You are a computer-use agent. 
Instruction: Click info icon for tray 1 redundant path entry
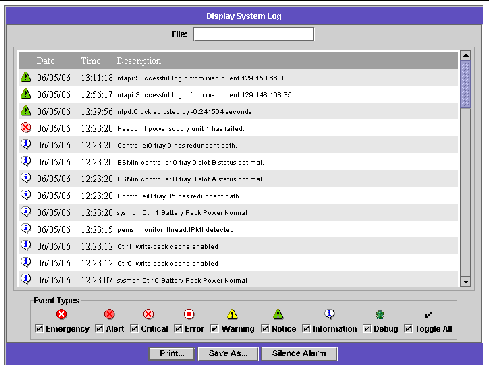click(26, 195)
